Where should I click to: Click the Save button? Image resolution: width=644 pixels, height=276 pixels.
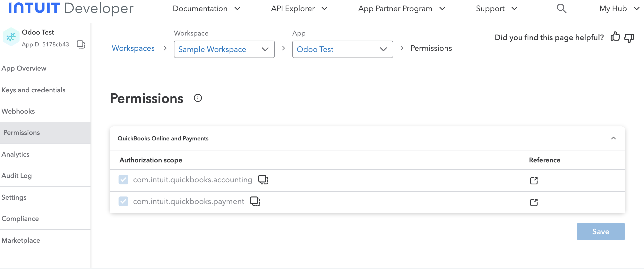pyautogui.click(x=601, y=231)
